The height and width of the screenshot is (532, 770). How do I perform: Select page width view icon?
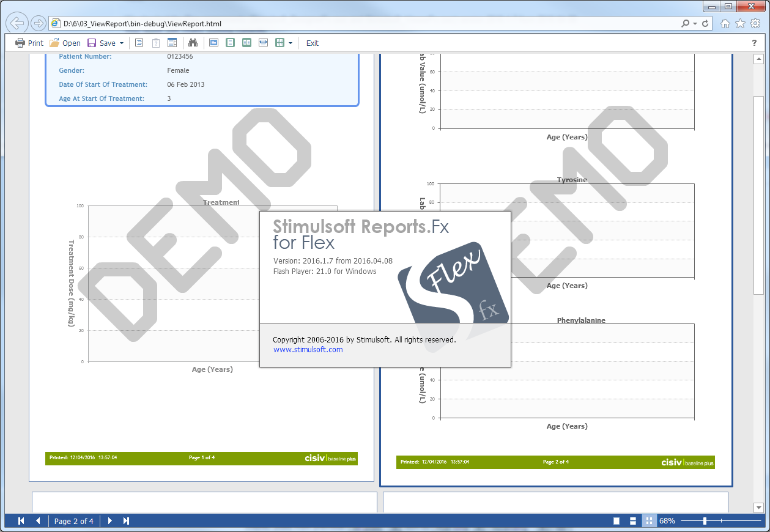pos(263,43)
